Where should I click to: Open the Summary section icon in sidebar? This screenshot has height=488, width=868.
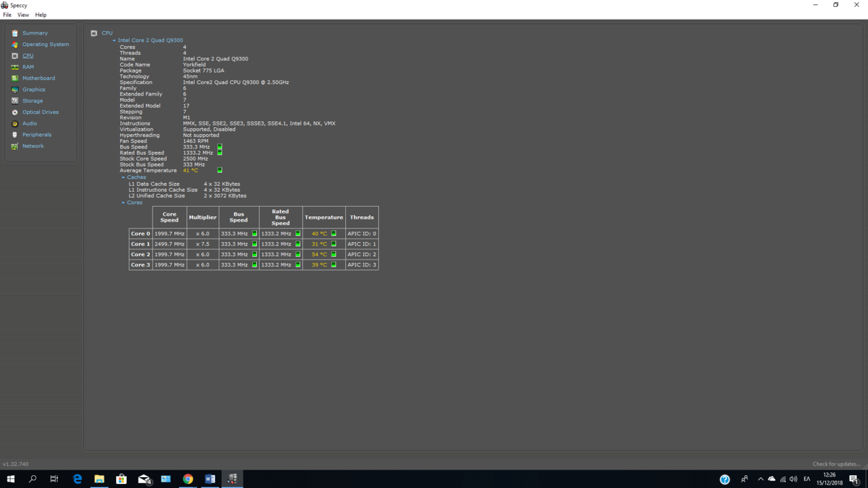click(15, 33)
